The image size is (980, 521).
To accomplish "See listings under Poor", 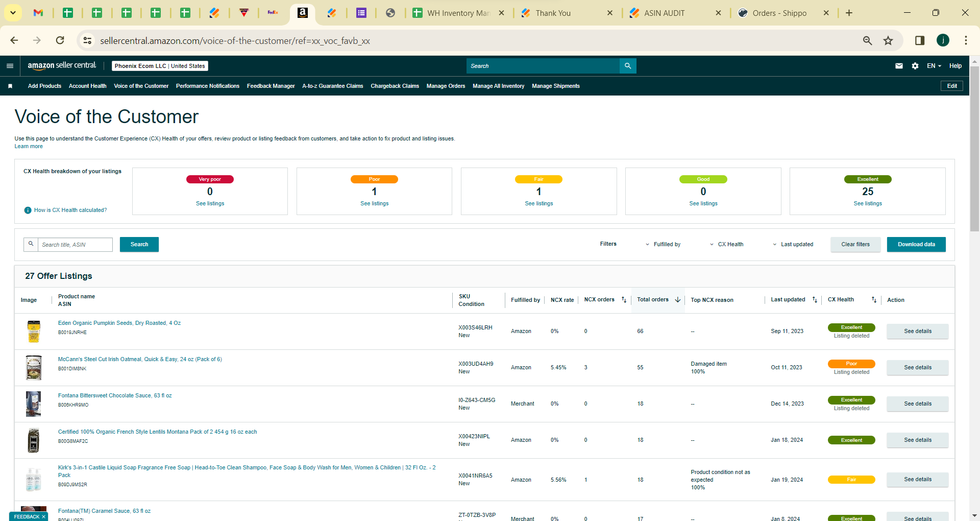I will pyautogui.click(x=375, y=203).
